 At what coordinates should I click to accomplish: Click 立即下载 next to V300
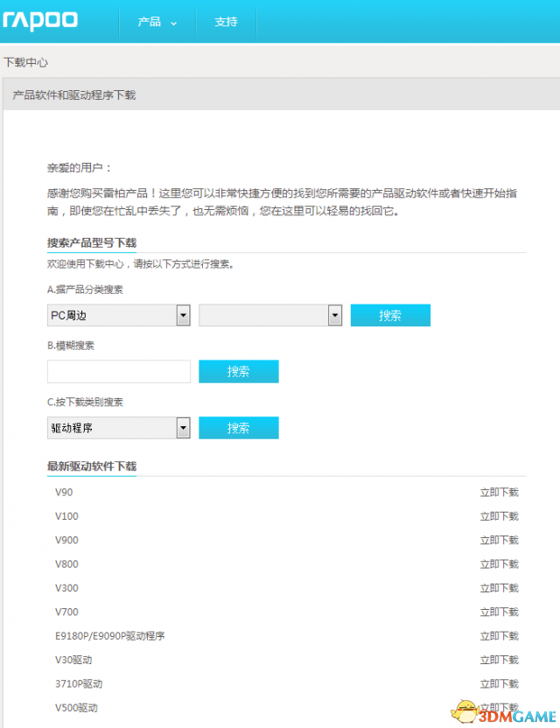coord(499,588)
